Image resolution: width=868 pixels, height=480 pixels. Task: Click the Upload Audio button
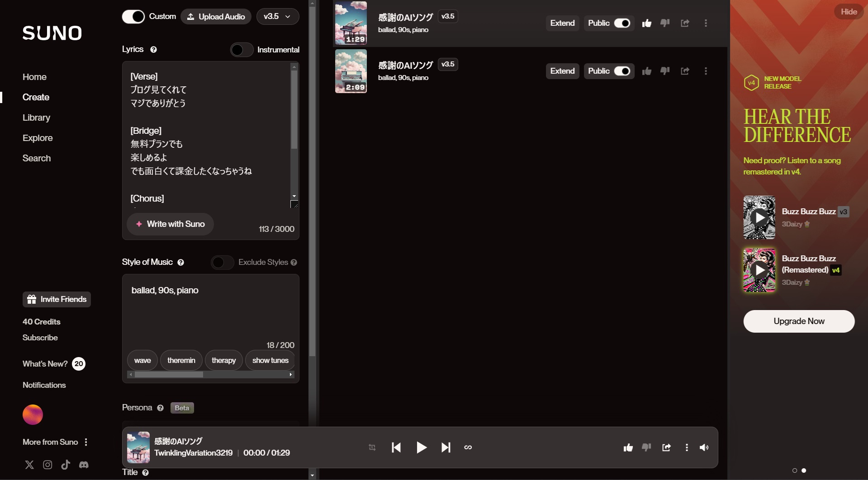coord(216,17)
